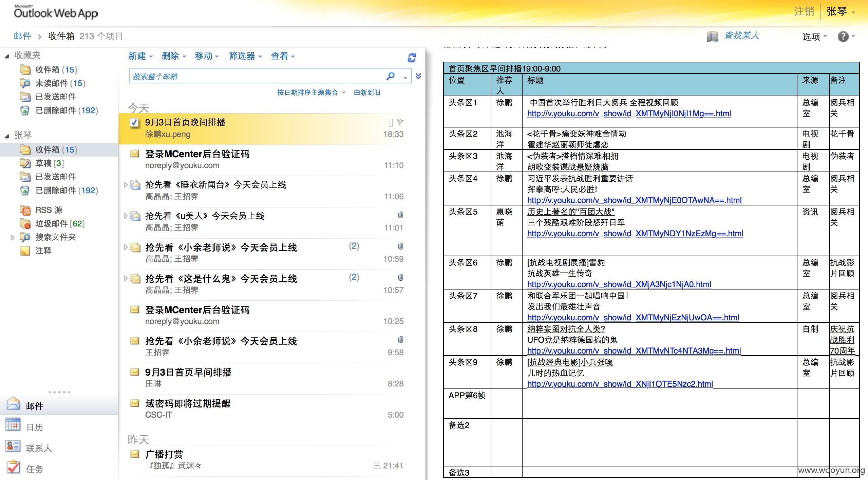Open the 任务 tasks icon

tap(13, 467)
